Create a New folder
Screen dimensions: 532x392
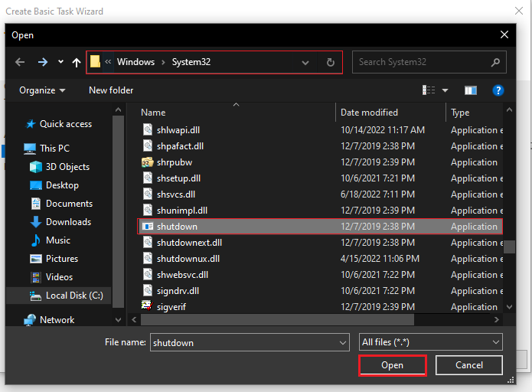[111, 90]
